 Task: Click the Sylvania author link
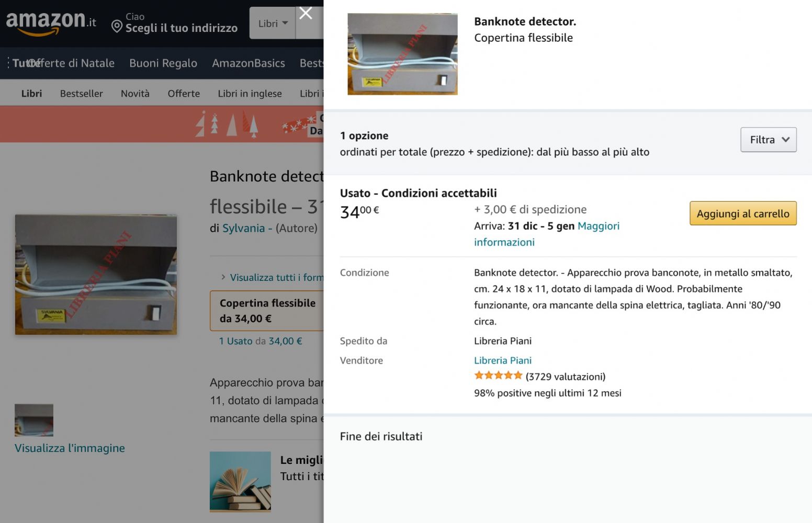[x=244, y=229]
